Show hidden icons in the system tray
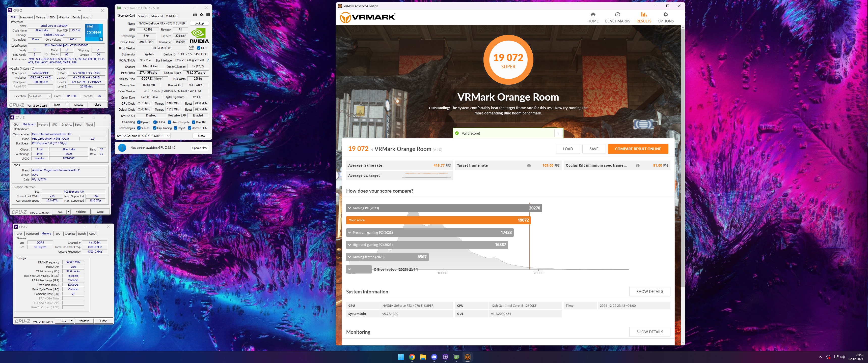The height and width of the screenshot is (363, 868). pyautogui.click(x=820, y=357)
